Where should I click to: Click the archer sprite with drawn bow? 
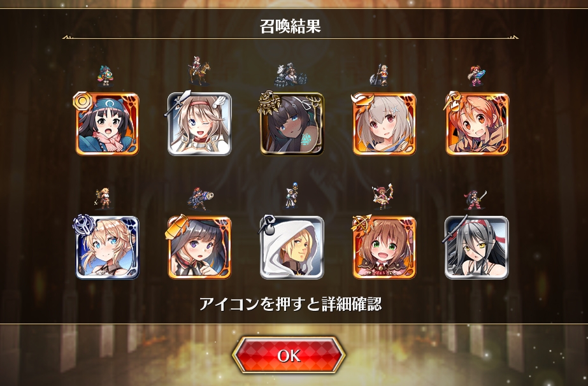click(383, 197)
